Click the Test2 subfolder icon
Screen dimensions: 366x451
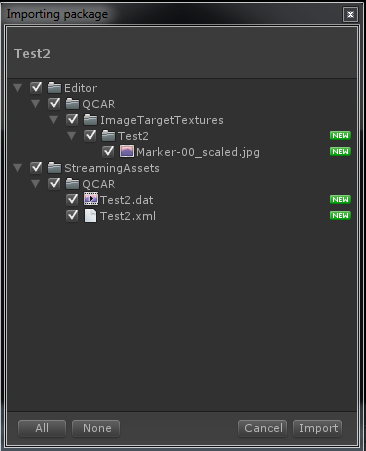tap(108, 136)
